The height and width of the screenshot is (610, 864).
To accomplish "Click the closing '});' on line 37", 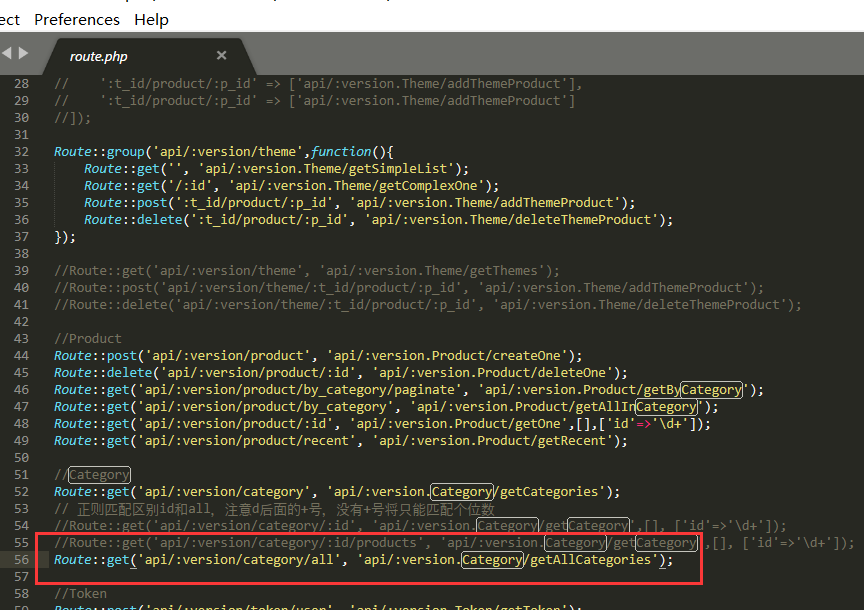I will click(x=65, y=237).
